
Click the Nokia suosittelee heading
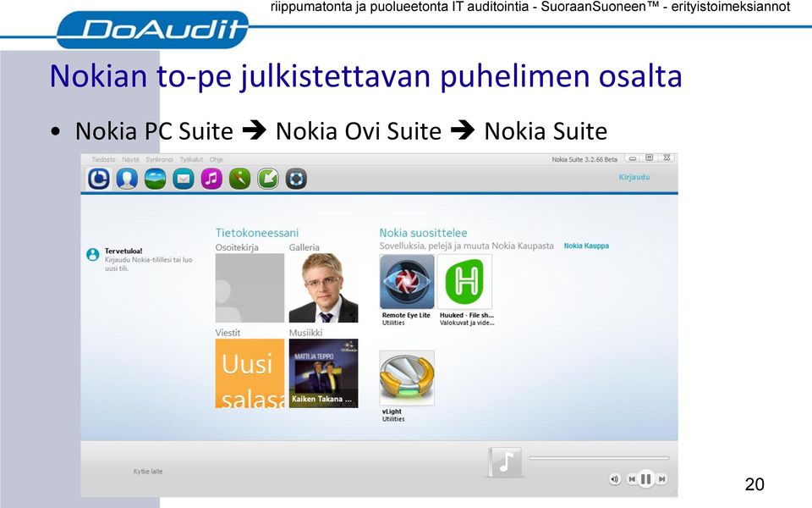tap(423, 233)
